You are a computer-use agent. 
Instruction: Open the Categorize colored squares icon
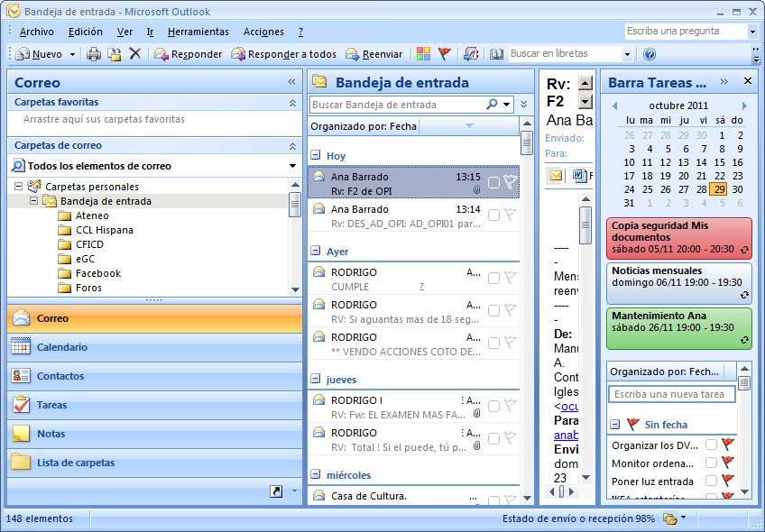423,53
